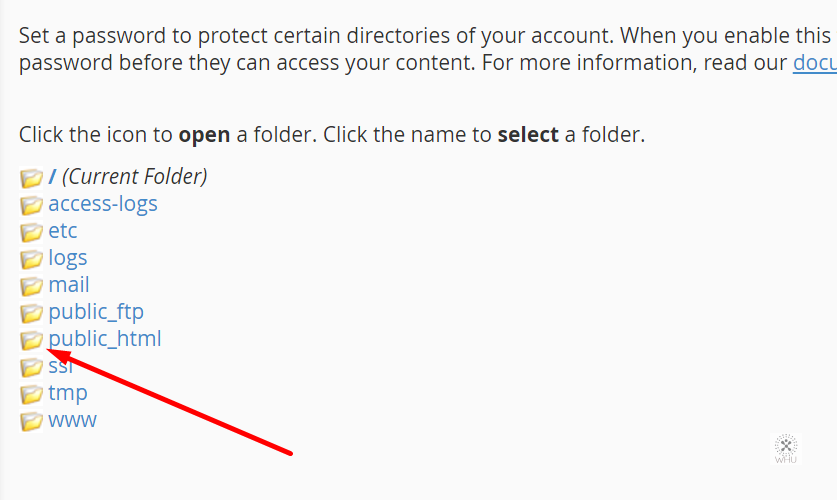Select the etc folder name
This screenshot has height=500, width=837.
62,231
